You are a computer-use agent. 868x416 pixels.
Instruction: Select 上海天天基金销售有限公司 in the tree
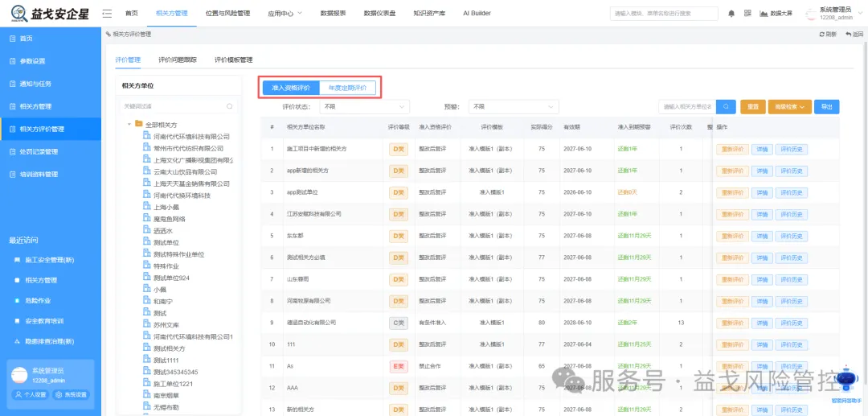coord(191,183)
